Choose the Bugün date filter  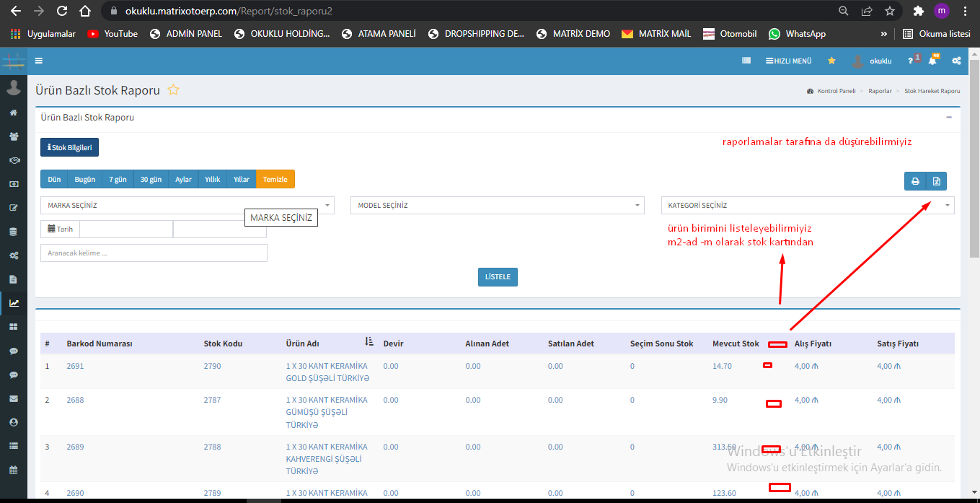(x=84, y=180)
